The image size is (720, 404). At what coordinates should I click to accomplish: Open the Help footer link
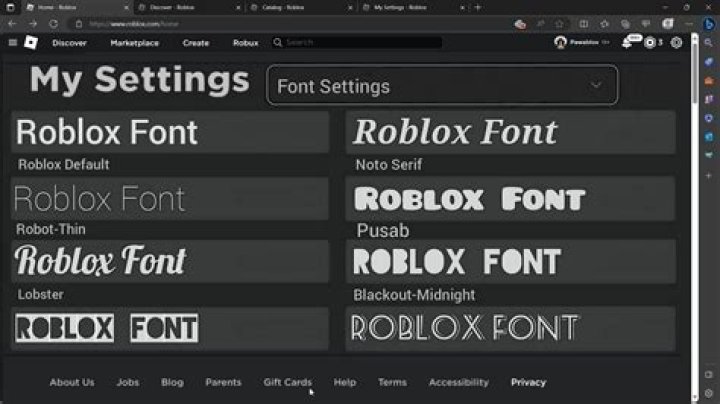point(345,382)
